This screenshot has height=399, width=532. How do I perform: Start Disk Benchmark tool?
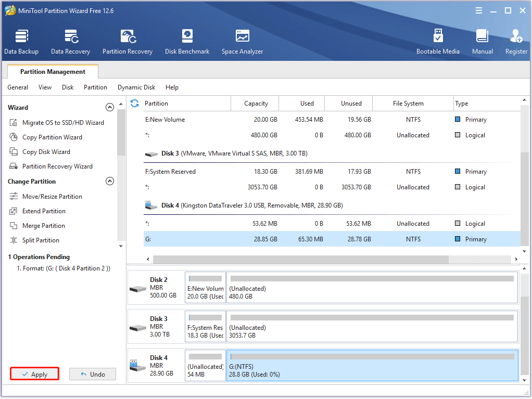(187, 42)
